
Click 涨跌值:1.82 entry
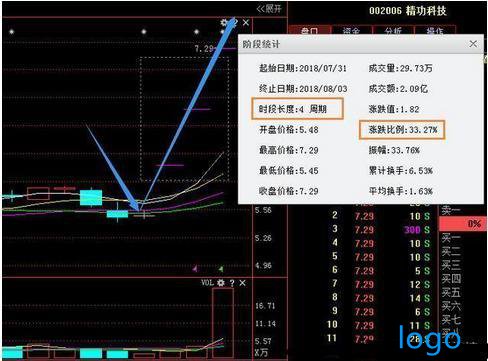tap(394, 109)
